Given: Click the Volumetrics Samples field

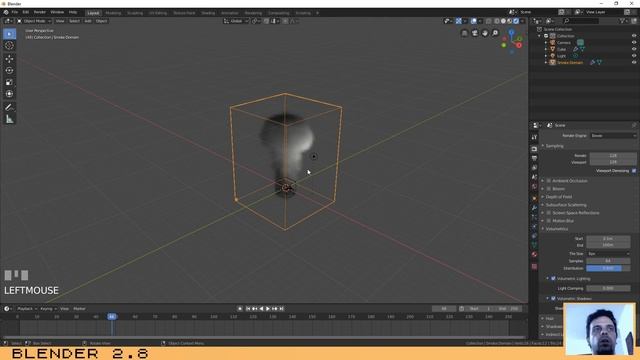Looking at the screenshot, I should (x=608, y=261).
